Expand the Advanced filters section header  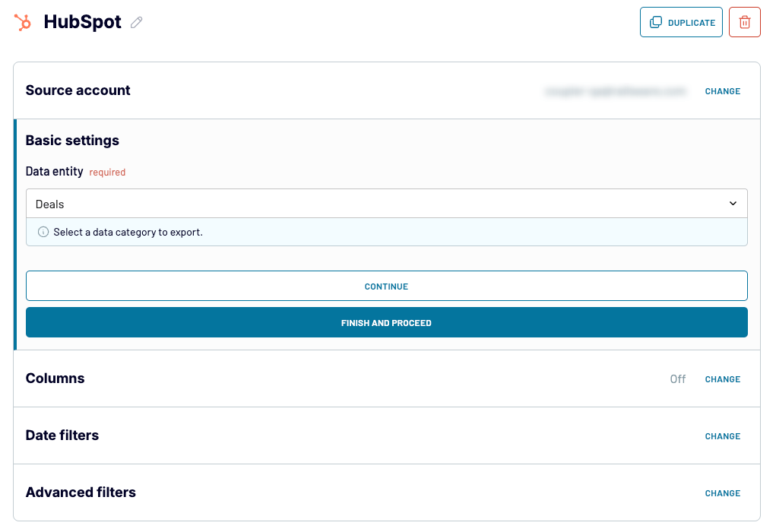tap(81, 492)
